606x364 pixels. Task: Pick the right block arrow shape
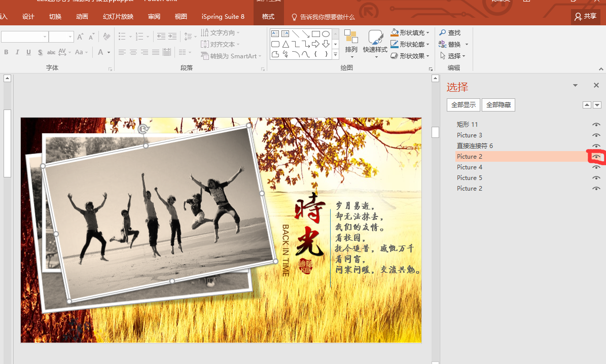tap(316, 44)
